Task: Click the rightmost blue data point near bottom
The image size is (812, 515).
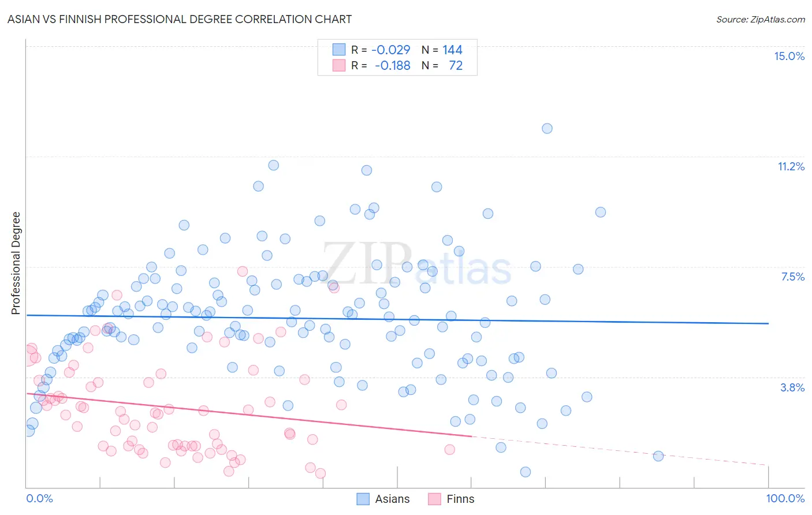Action: coord(658,456)
